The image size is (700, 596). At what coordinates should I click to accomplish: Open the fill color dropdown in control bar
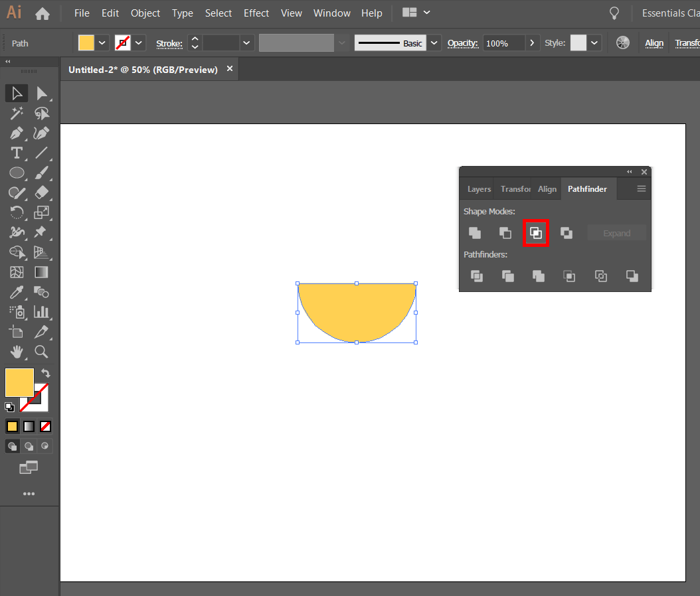pyautogui.click(x=102, y=42)
